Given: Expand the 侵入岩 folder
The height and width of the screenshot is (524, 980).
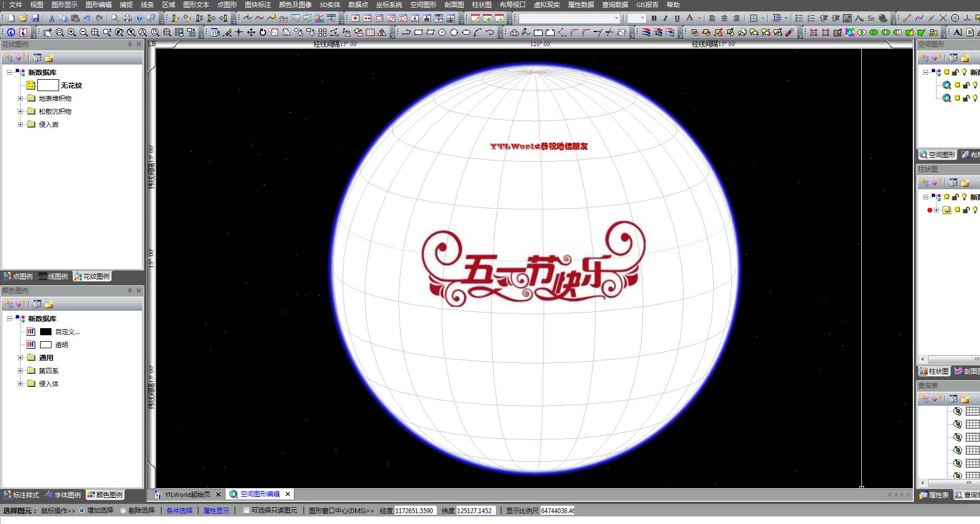Looking at the screenshot, I should [x=21, y=125].
